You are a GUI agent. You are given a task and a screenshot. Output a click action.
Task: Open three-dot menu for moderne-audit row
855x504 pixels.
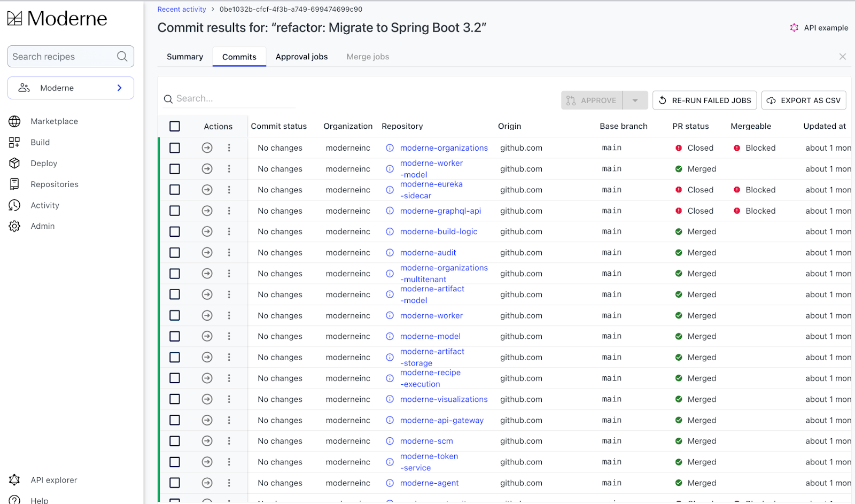pos(229,252)
